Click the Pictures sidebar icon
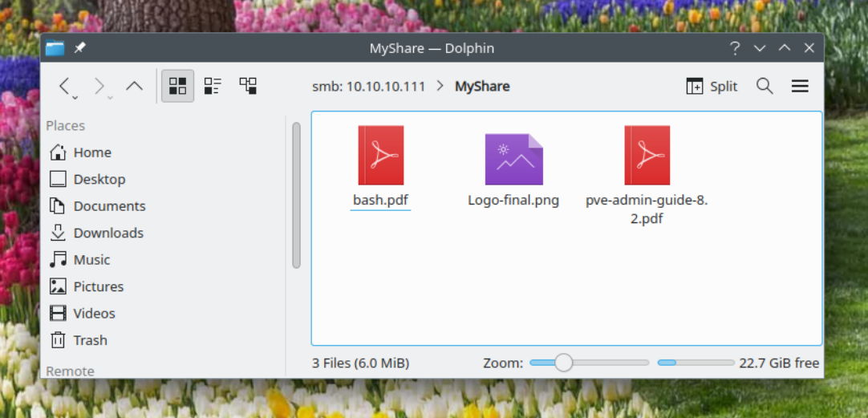Viewport: 868px width, 418px height. [58, 286]
